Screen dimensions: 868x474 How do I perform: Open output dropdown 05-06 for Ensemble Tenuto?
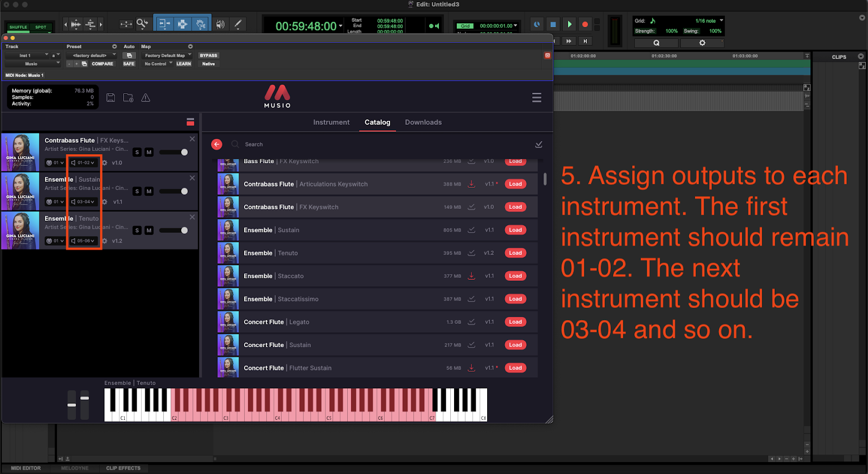pyautogui.click(x=83, y=241)
